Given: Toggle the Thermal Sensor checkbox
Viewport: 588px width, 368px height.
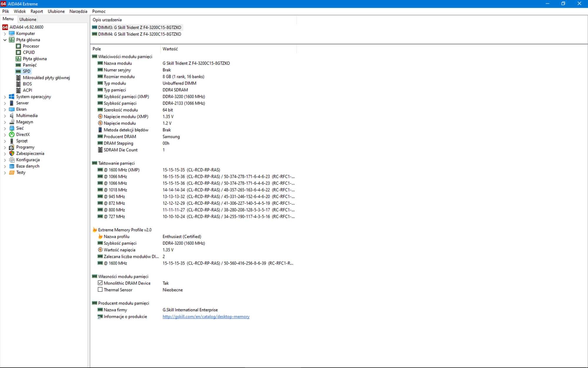Looking at the screenshot, I should coord(100,290).
